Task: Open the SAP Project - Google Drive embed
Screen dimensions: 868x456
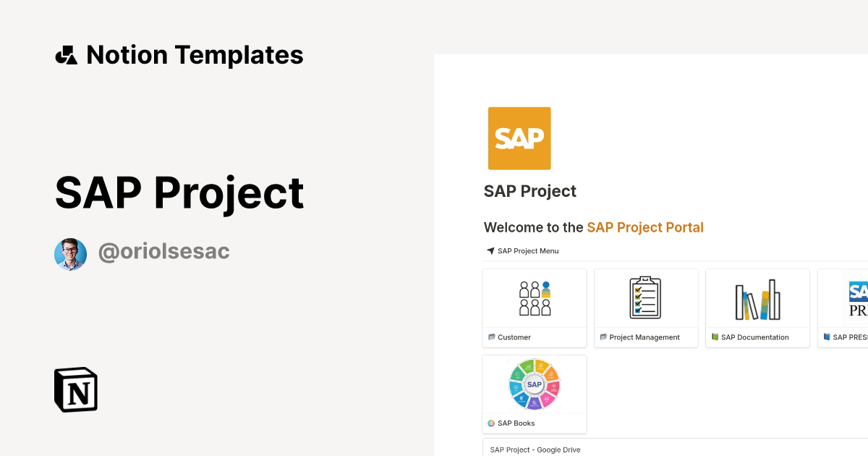Action: coord(535,449)
